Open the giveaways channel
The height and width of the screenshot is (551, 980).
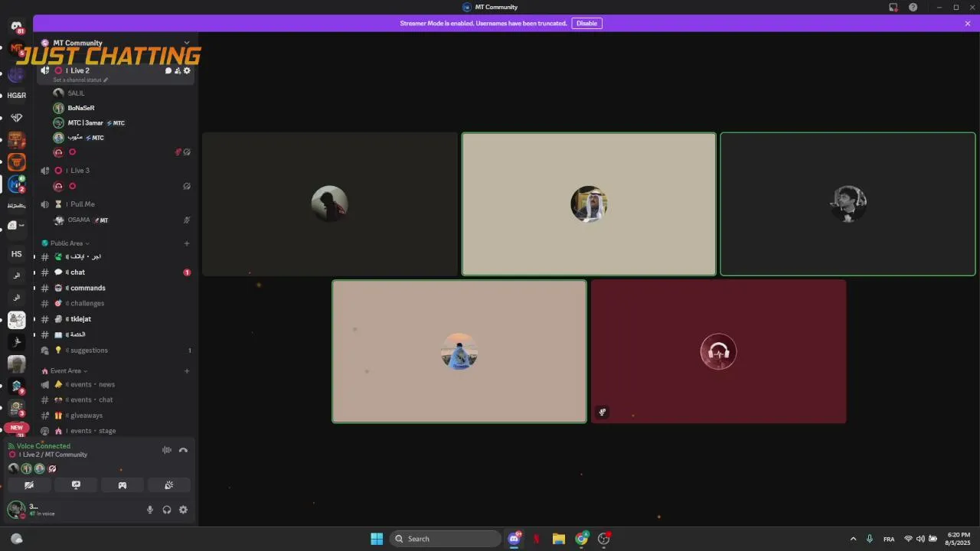click(x=115, y=416)
